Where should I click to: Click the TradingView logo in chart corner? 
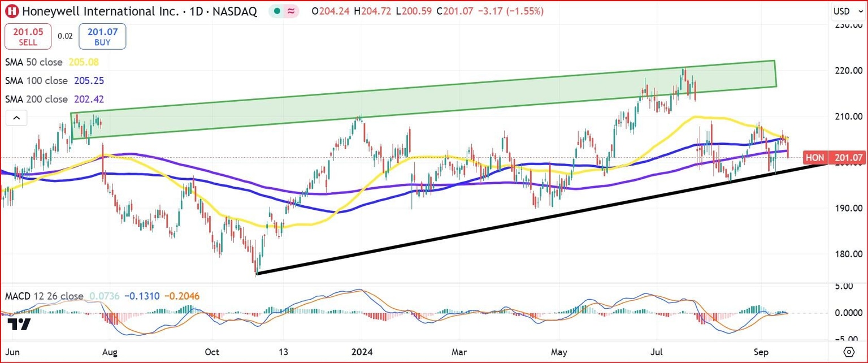pyautogui.click(x=19, y=324)
